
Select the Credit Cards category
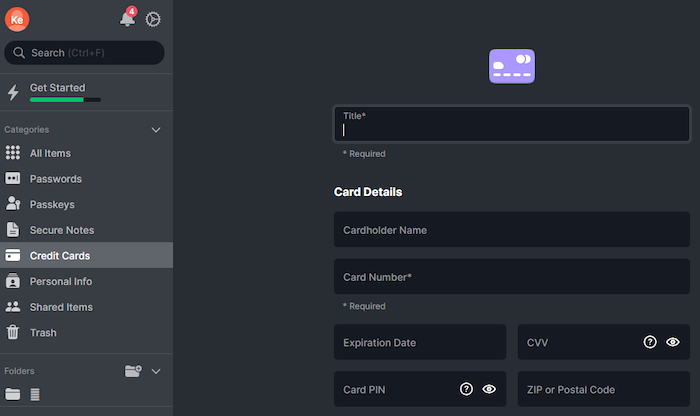87,255
